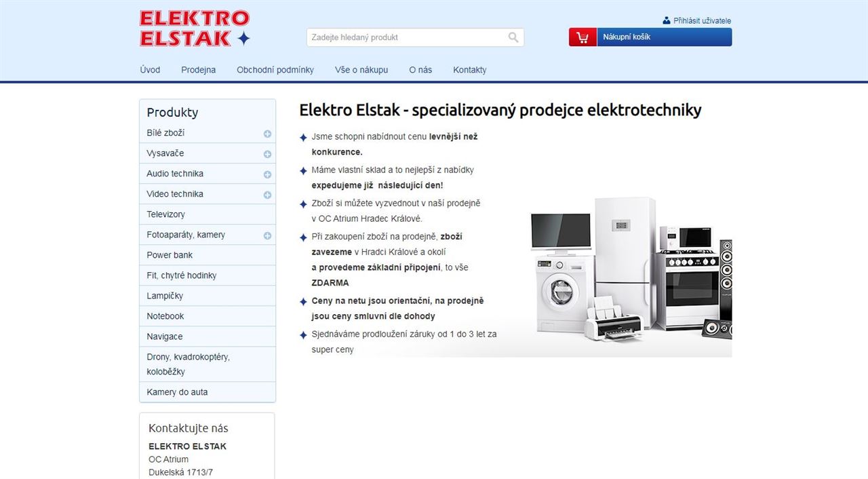Click the red shopping cart icon
This screenshot has height=479, width=868.
(x=583, y=37)
